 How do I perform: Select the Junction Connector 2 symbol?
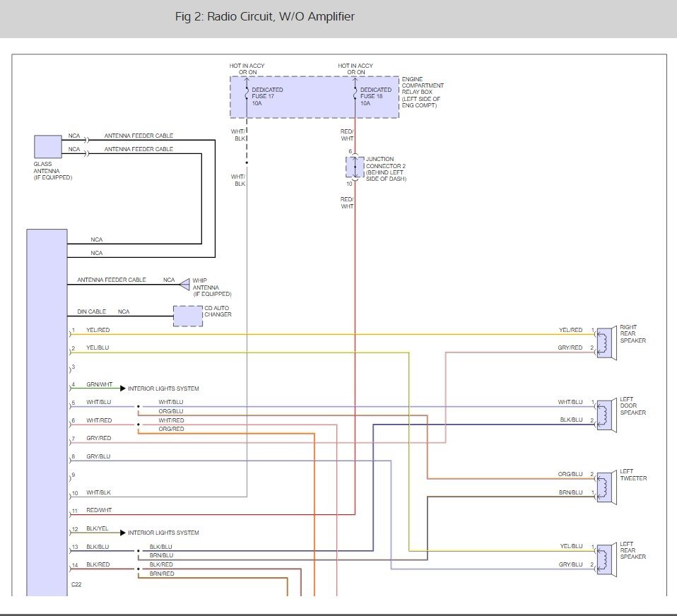[355, 167]
